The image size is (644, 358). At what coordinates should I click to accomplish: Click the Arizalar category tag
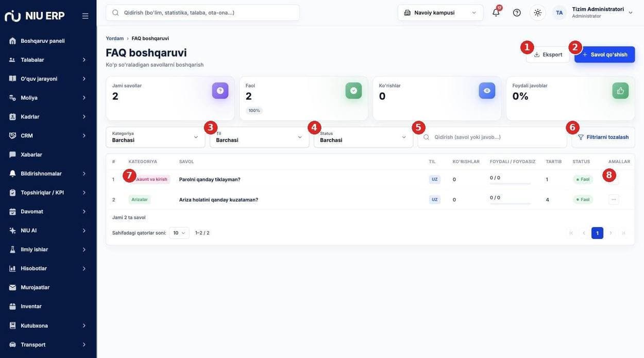(x=140, y=199)
